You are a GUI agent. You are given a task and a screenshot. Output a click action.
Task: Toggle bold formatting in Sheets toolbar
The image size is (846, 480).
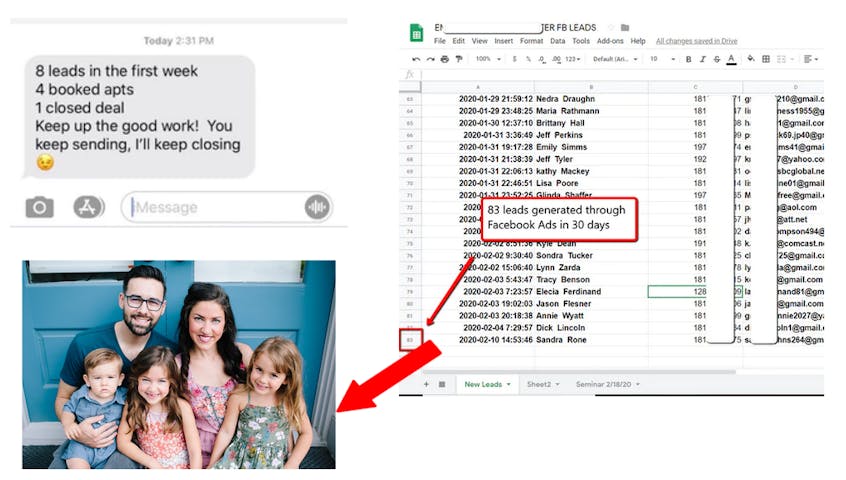688,60
